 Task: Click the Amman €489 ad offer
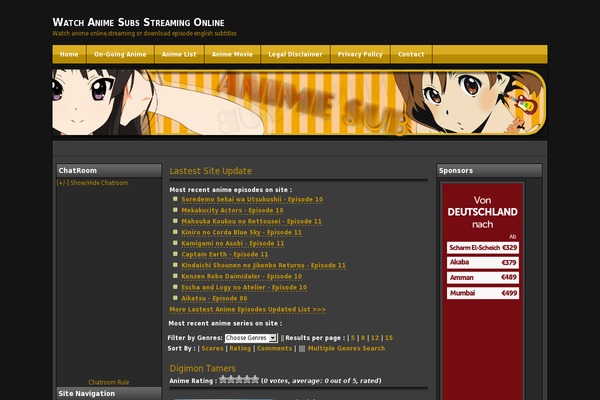(x=483, y=278)
